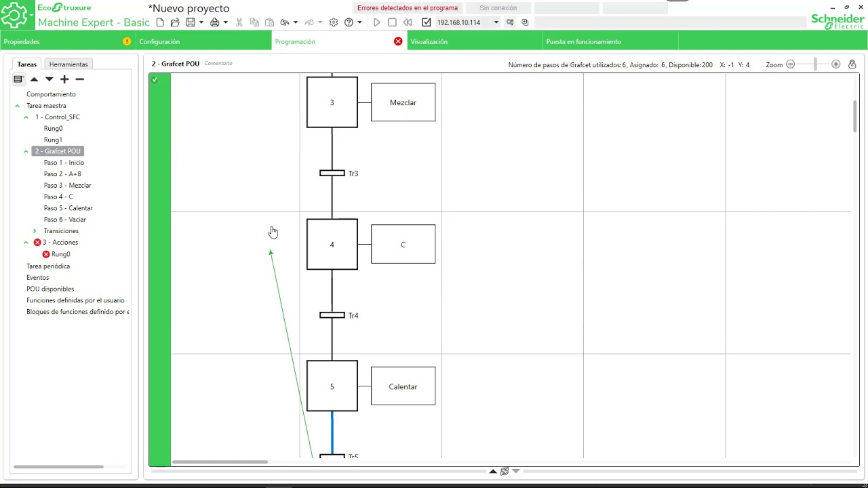Click the Sin conexión status indicator
The width and height of the screenshot is (868, 488).
point(498,8)
